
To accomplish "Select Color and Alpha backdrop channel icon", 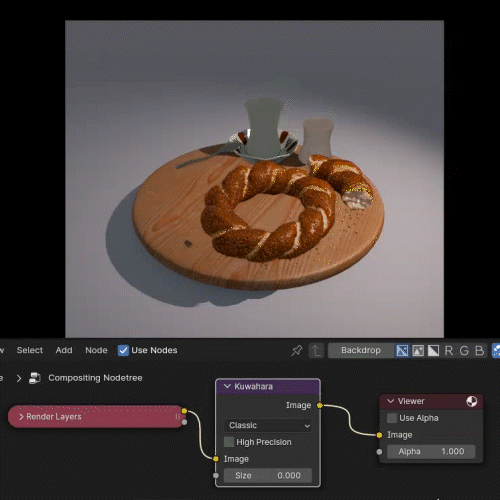I will click(x=402, y=350).
